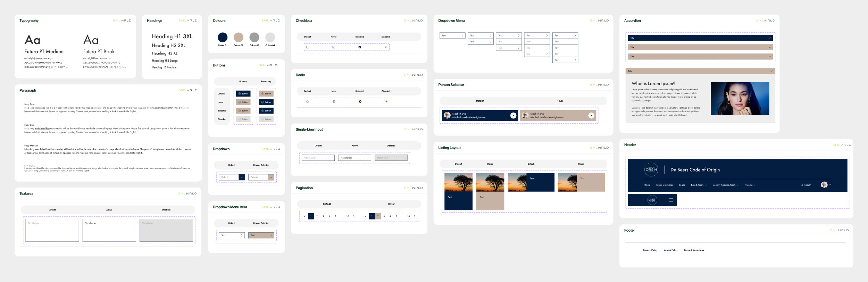Click the Secondary Default tan Button

[x=266, y=94]
